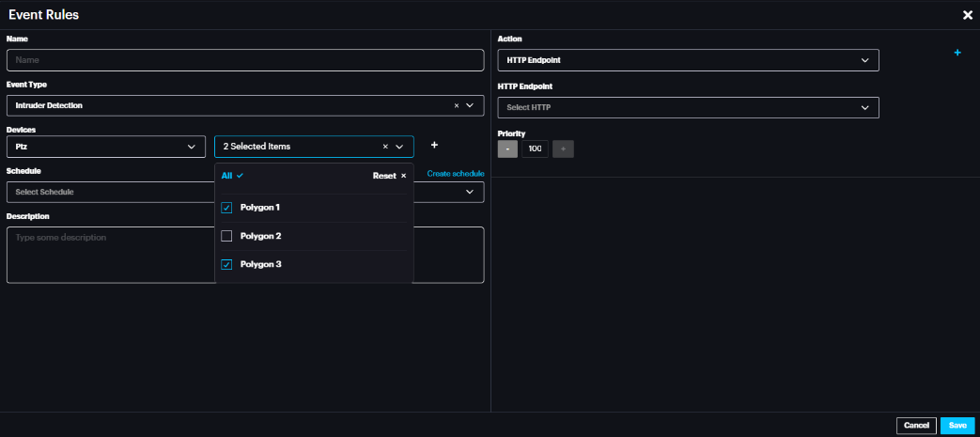Uncheck the Polygon 3 checkbox

tap(226, 264)
